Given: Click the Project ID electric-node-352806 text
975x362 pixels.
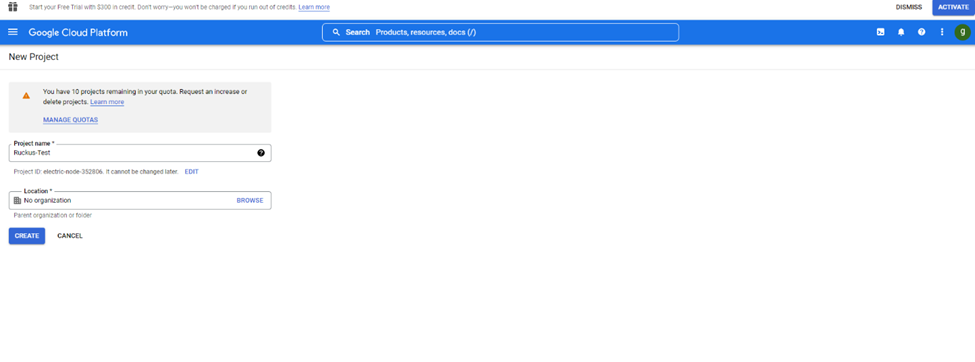Looking at the screenshot, I should tap(96, 172).
